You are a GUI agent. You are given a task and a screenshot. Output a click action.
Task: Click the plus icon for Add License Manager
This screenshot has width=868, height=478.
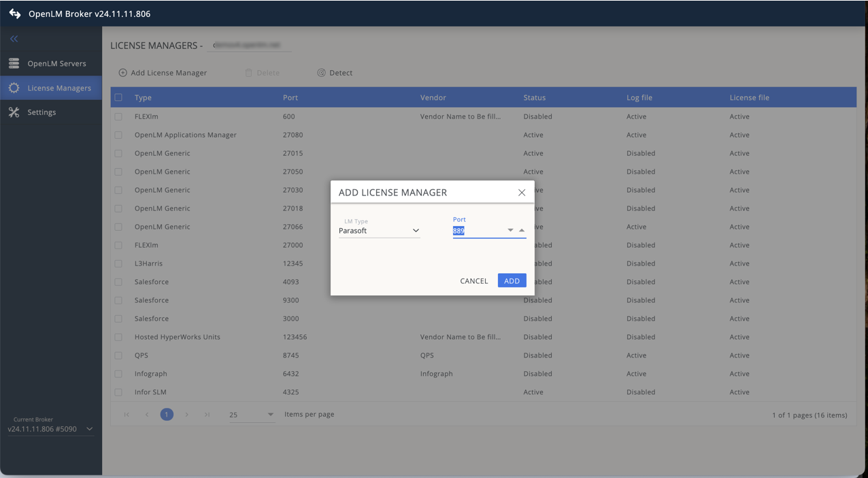pyautogui.click(x=123, y=72)
